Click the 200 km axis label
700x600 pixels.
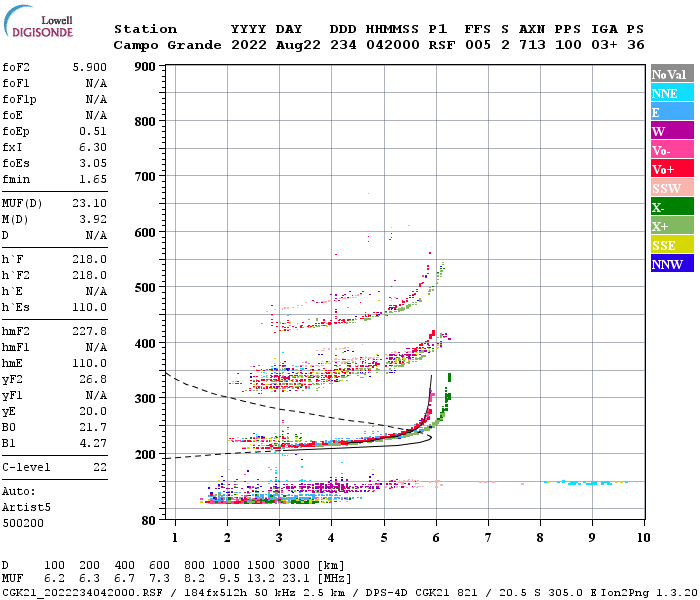145,454
